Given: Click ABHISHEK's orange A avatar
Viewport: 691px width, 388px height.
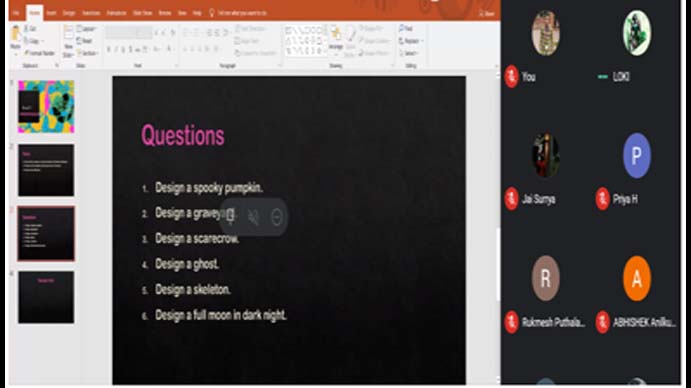Looking at the screenshot, I should pyautogui.click(x=636, y=278).
